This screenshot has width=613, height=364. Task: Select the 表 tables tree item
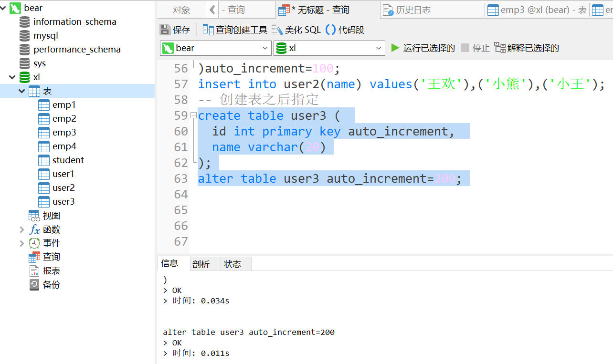point(77,91)
